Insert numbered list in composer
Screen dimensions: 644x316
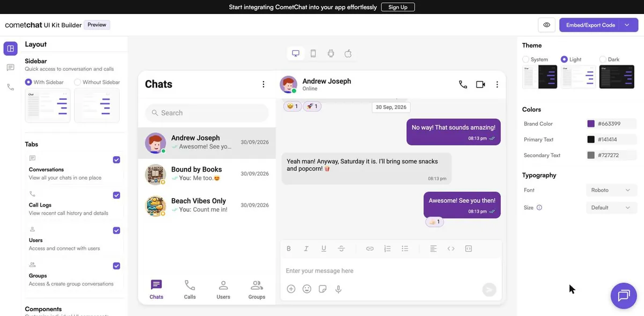tap(387, 248)
